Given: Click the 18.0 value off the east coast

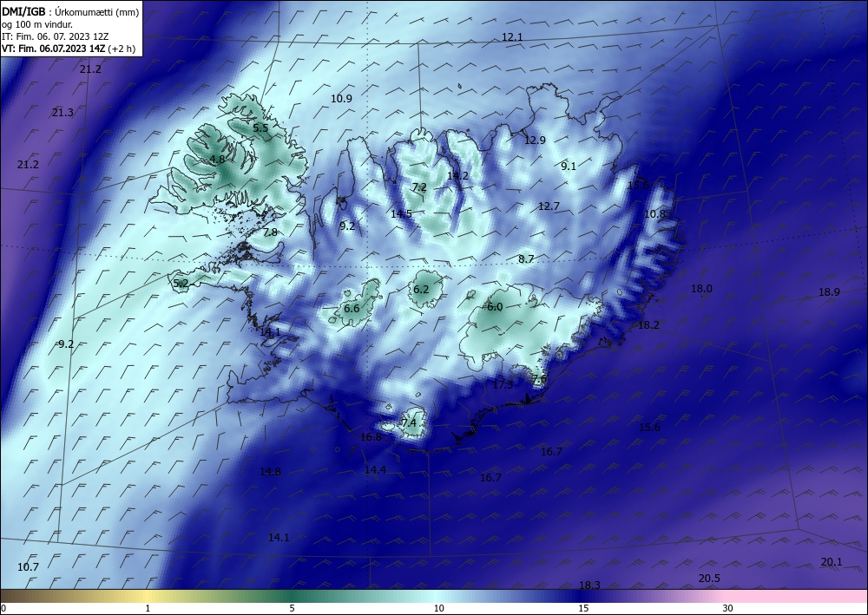Looking at the screenshot, I should (701, 289).
